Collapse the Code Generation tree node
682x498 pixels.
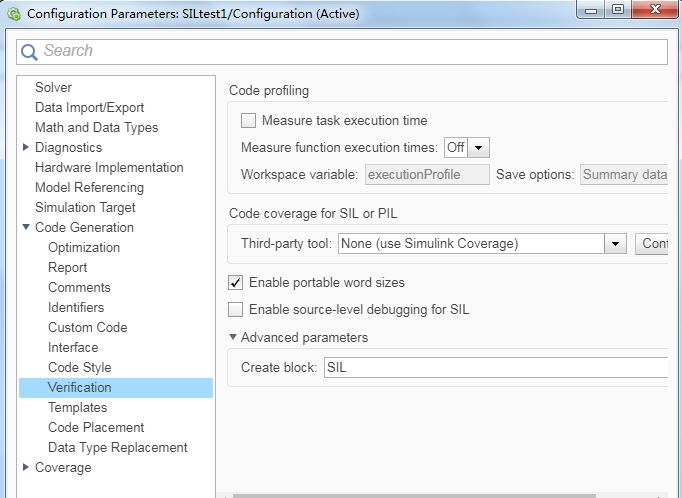click(26, 227)
